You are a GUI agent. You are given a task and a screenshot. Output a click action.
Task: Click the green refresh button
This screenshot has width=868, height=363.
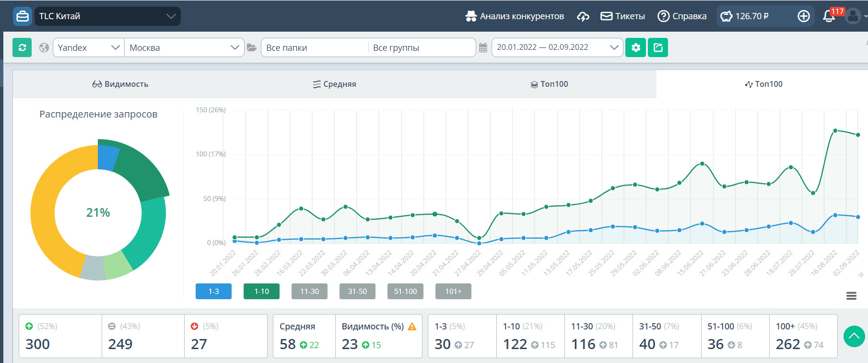point(22,47)
